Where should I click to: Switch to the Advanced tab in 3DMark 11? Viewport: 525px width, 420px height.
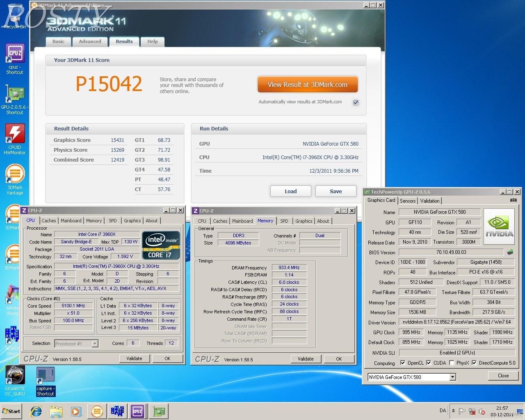click(90, 41)
